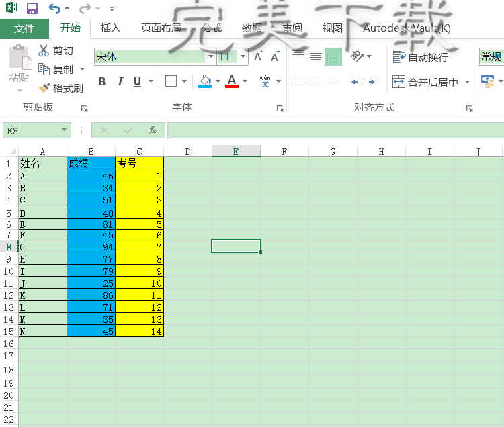Screen dimensions: 504x427
Task: Apply the blue fill color bucket
Action: point(205,81)
